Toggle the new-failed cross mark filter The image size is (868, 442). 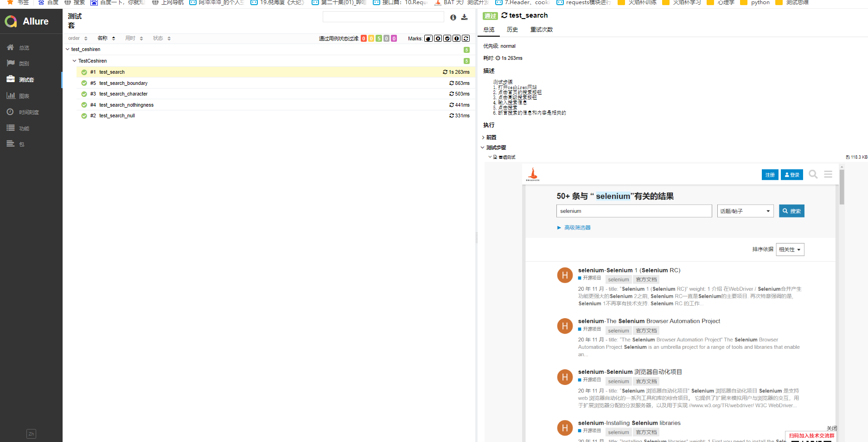click(438, 38)
